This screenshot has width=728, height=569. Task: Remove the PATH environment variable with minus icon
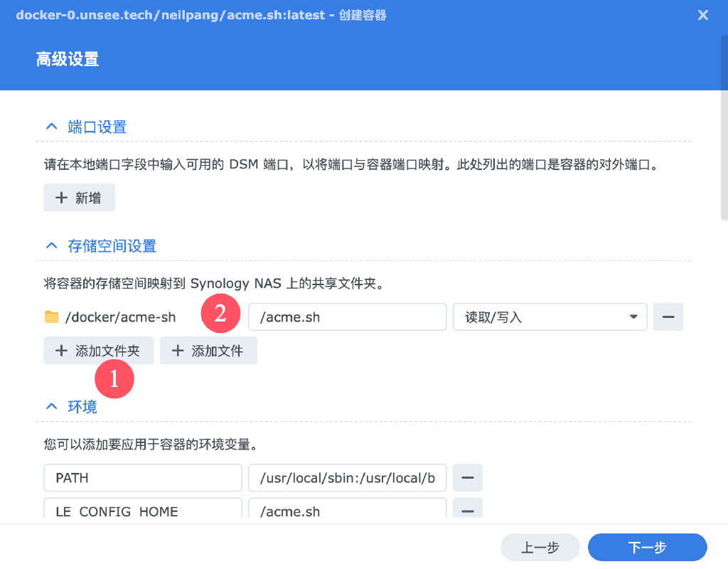point(467,477)
